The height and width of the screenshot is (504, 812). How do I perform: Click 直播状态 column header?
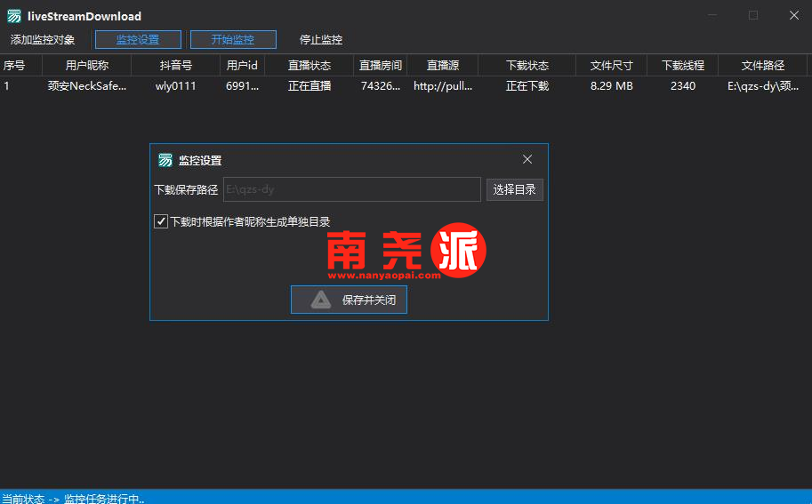(310, 65)
